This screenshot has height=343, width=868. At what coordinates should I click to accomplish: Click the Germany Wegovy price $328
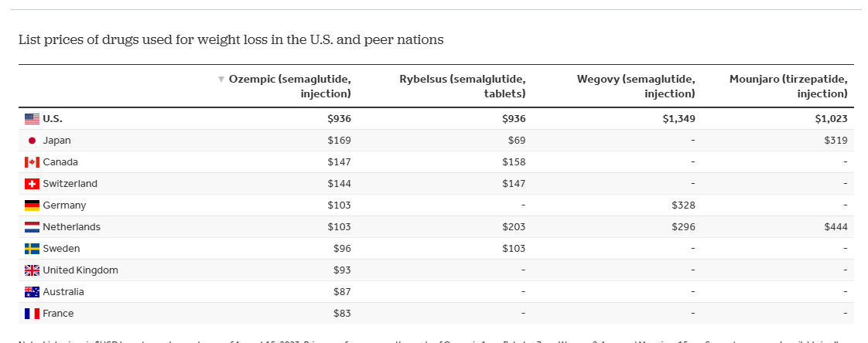click(683, 205)
